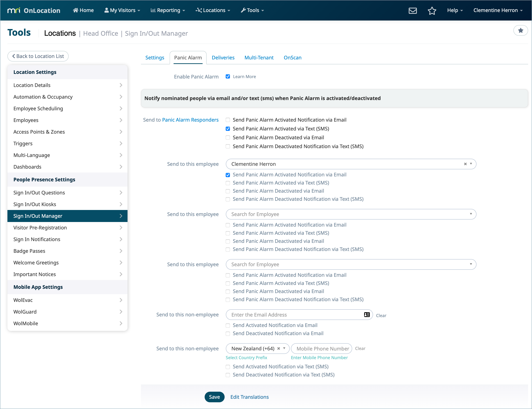
Task: Open WolEvac settings
Action: click(x=68, y=300)
